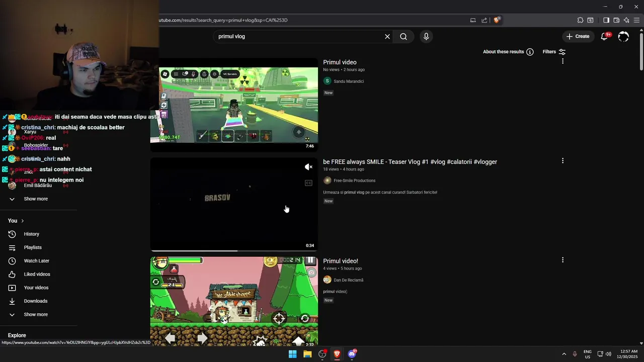The width and height of the screenshot is (644, 362).
Task: Open Emil Bădărău subscription channel
Action: [x=38, y=186]
